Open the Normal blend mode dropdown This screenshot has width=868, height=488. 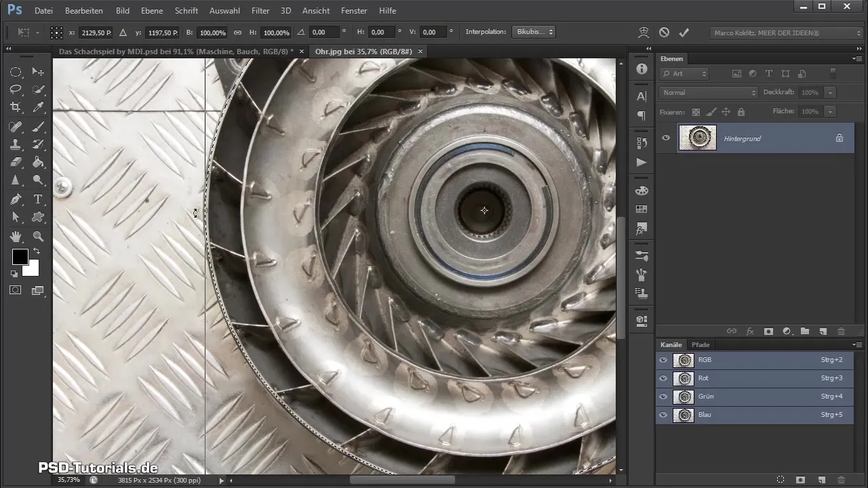(709, 92)
